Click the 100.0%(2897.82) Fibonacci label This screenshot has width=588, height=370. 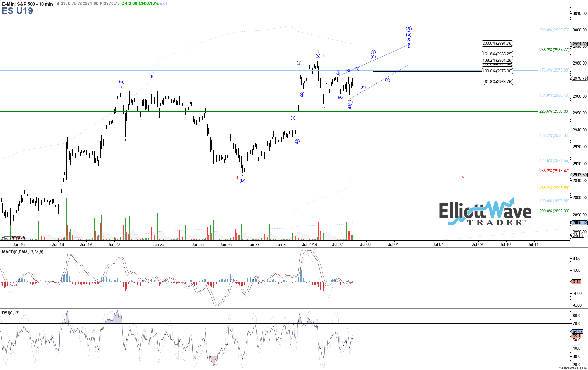tap(554, 201)
